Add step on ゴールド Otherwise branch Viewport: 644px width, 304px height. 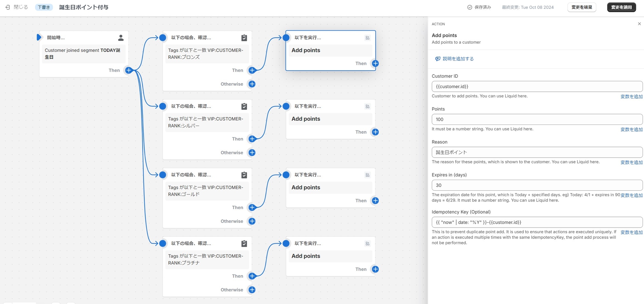pyautogui.click(x=252, y=221)
